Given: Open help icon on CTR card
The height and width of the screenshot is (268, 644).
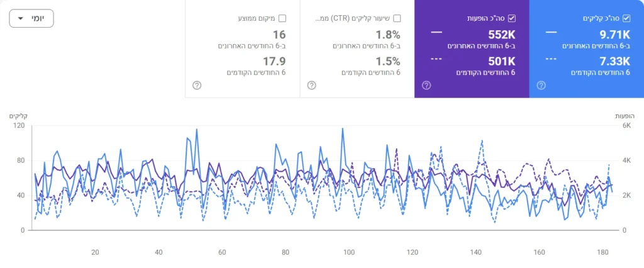Looking at the screenshot, I should click(x=312, y=86).
